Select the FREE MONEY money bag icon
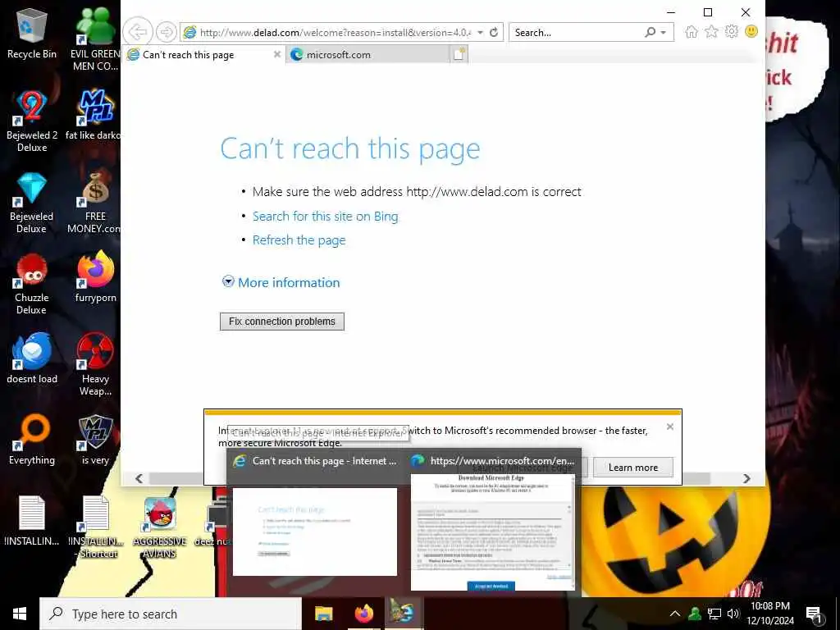Image resolution: width=840 pixels, height=630 pixels. click(95, 203)
